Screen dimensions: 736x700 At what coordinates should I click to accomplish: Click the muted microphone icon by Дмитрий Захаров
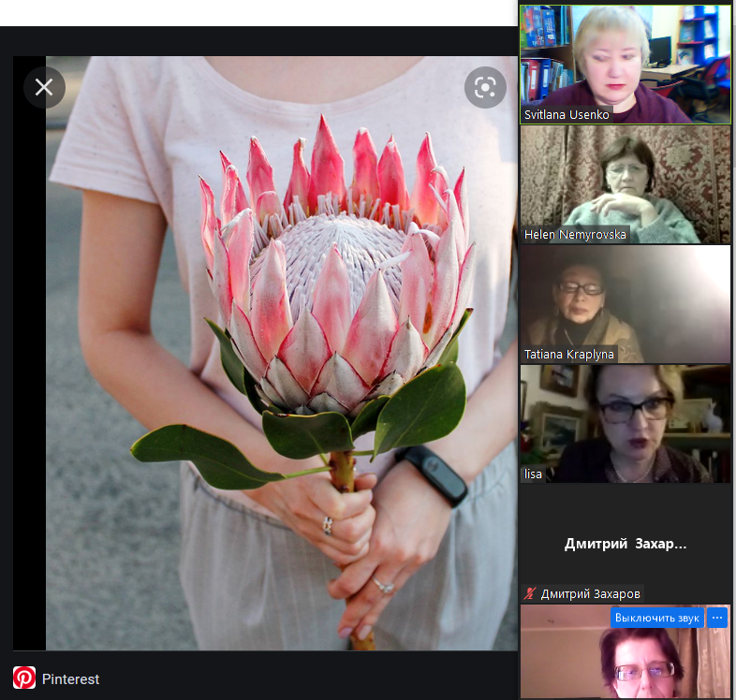click(530, 593)
